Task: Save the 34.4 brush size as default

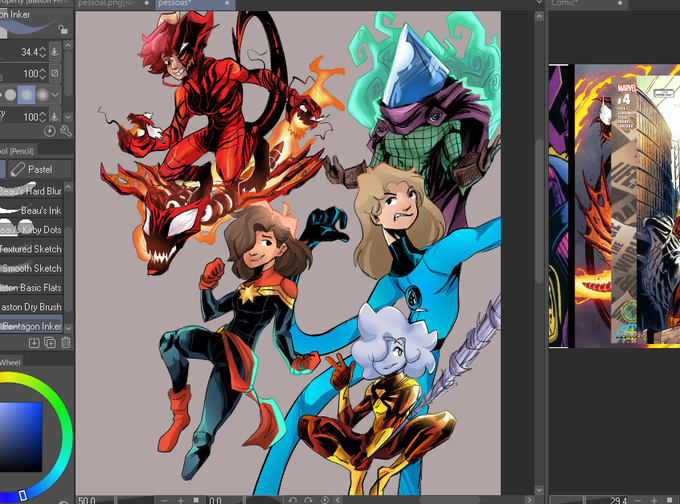Action: 55,52
